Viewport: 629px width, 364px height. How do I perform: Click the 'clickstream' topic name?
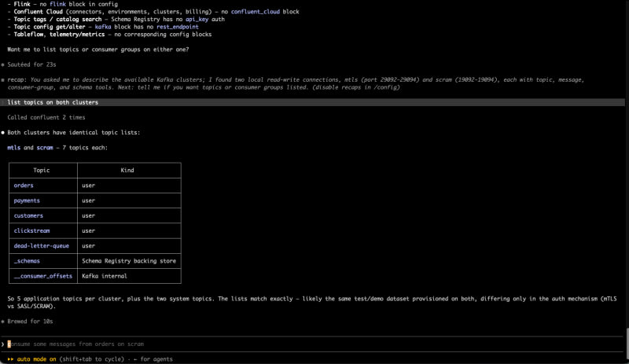point(31,231)
